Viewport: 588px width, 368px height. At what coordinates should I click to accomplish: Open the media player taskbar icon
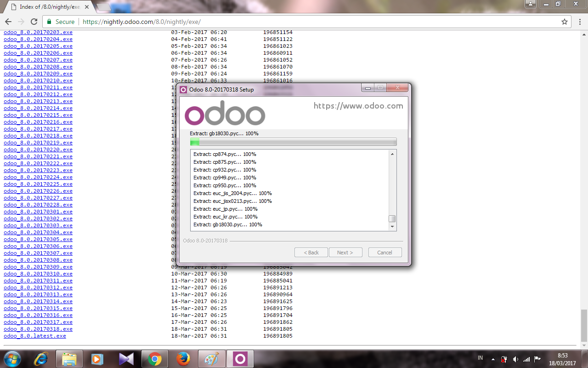(97, 359)
